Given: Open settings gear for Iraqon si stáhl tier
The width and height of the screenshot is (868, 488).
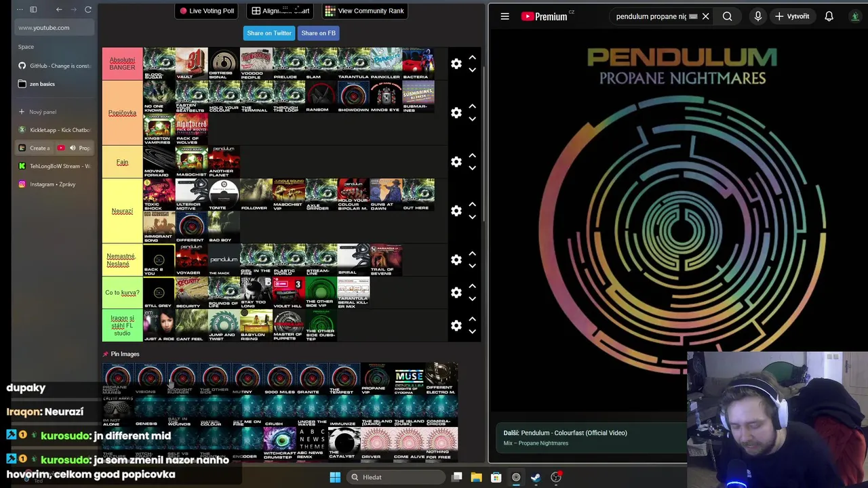Looking at the screenshot, I should 456,325.
